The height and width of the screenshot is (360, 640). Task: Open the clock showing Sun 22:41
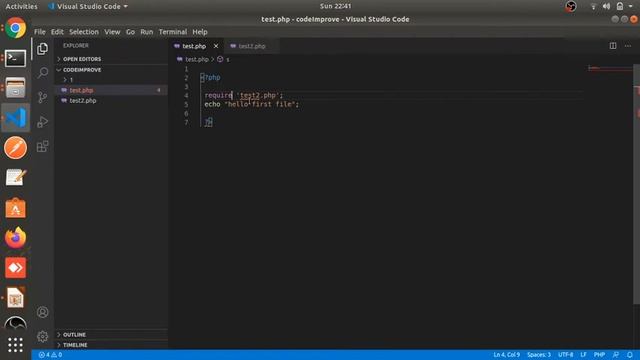pyautogui.click(x=335, y=6)
